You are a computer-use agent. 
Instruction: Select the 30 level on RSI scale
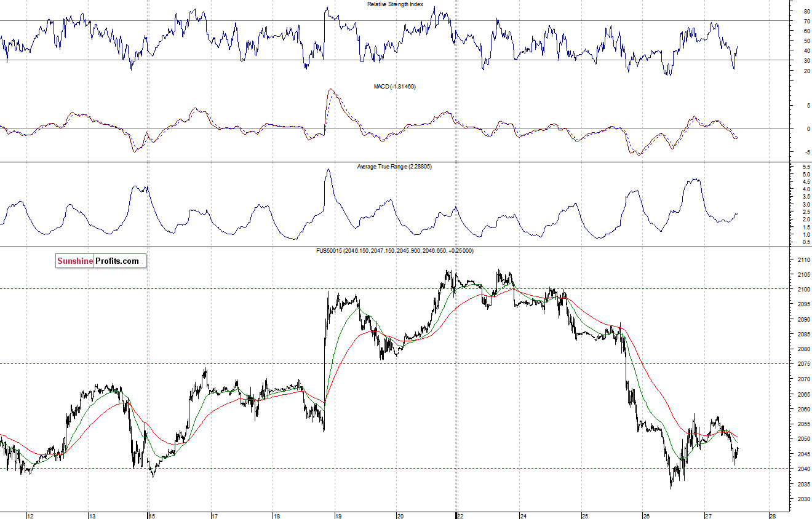click(x=806, y=61)
